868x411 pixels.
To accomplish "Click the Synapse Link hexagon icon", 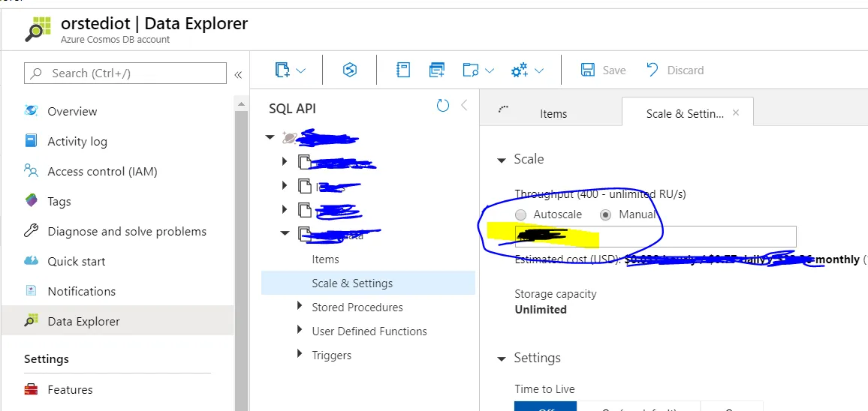I will click(x=350, y=70).
